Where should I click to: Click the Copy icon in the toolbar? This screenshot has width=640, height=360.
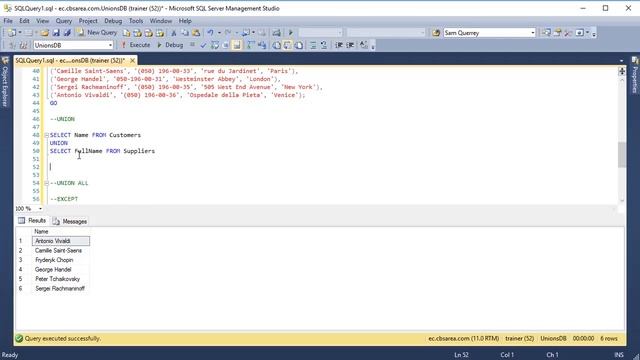coord(185,33)
